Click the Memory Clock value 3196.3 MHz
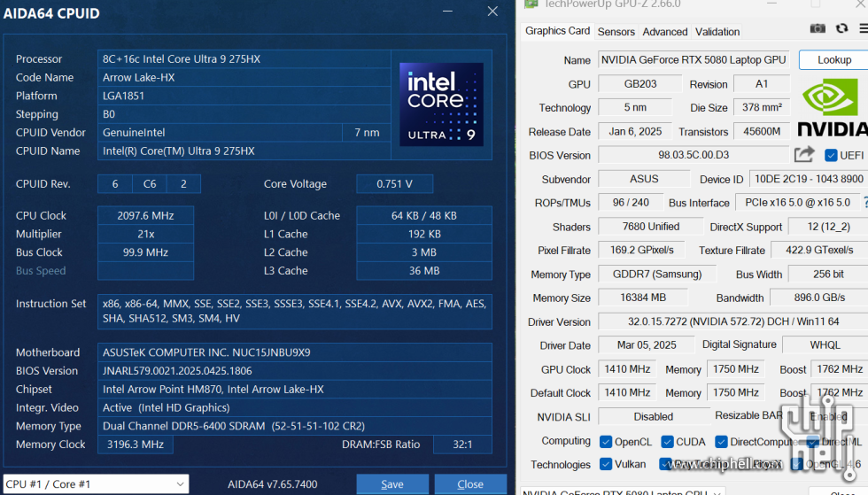The image size is (868, 495). pyautogui.click(x=135, y=444)
